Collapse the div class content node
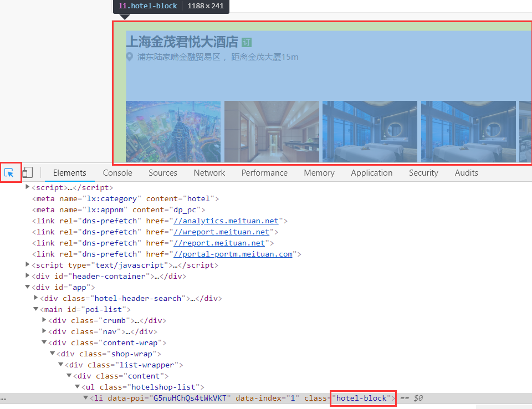 (x=69, y=375)
